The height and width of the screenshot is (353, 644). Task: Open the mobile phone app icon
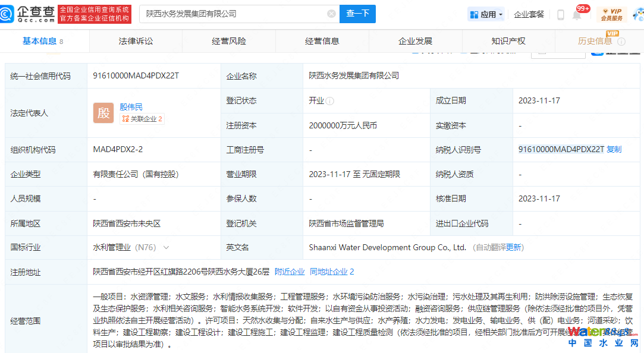pyautogui.click(x=560, y=15)
